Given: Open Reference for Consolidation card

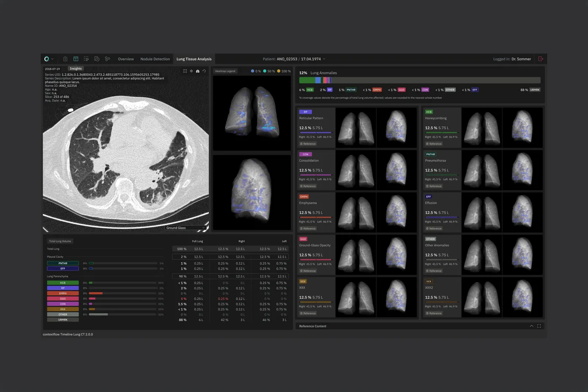Looking at the screenshot, I should coord(308,186).
